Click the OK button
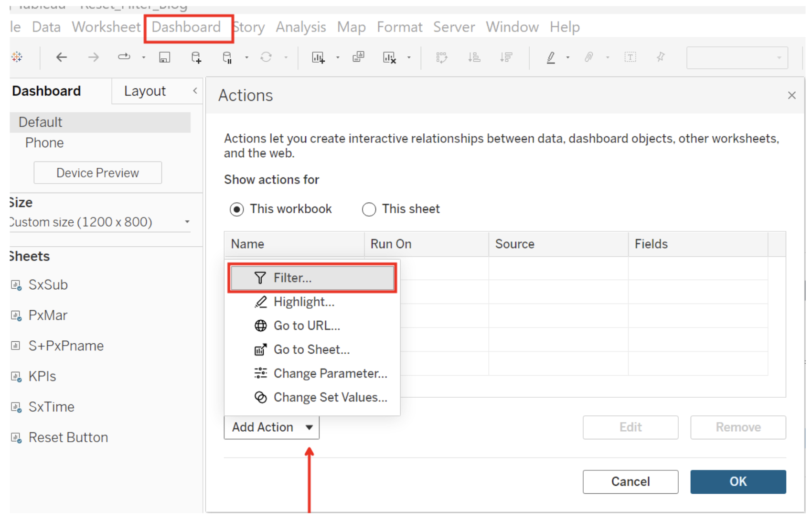The width and height of the screenshot is (812, 522). coord(738,482)
